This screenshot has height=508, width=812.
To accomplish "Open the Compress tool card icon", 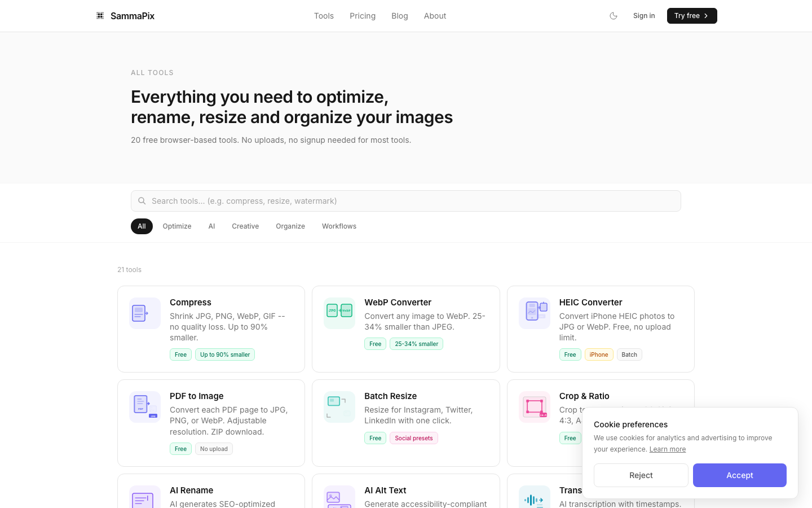I will tap(144, 313).
